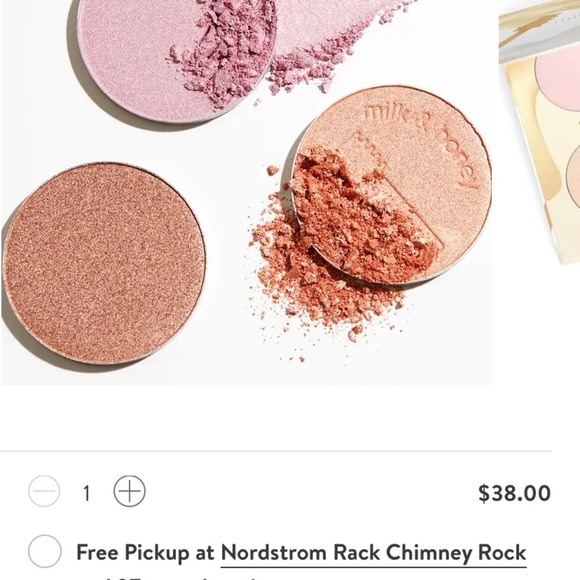
Task: Click the bronze shimmer highlighter pan
Action: pos(104,263)
